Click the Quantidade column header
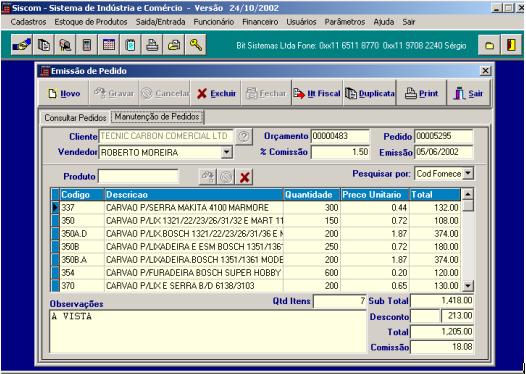This screenshot has height=374, width=526. [312, 195]
